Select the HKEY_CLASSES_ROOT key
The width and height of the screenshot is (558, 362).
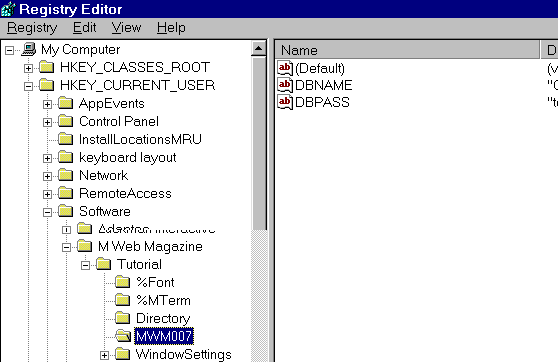[x=135, y=67]
